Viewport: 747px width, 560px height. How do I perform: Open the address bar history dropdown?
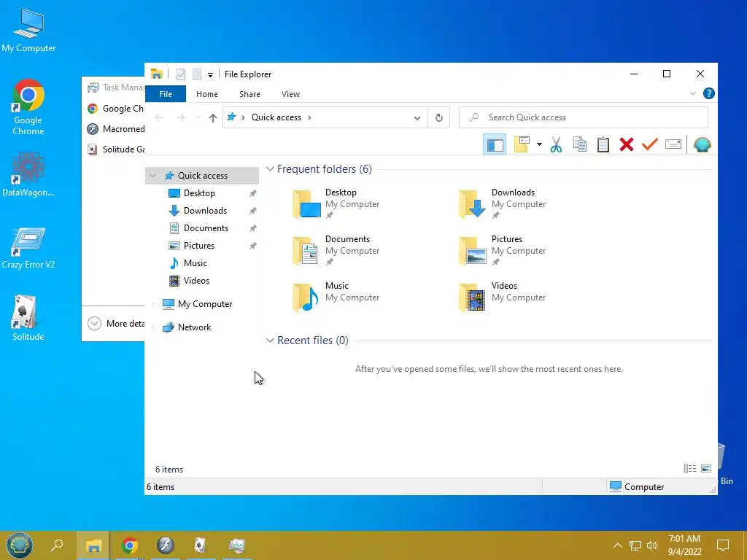(x=417, y=117)
